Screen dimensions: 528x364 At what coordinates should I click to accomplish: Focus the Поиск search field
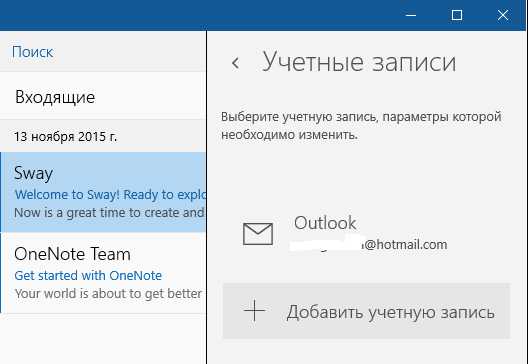pyautogui.click(x=103, y=52)
